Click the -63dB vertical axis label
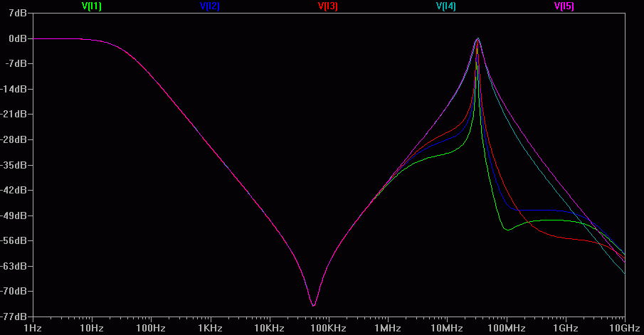This screenshot has width=644, height=335. coord(14,266)
